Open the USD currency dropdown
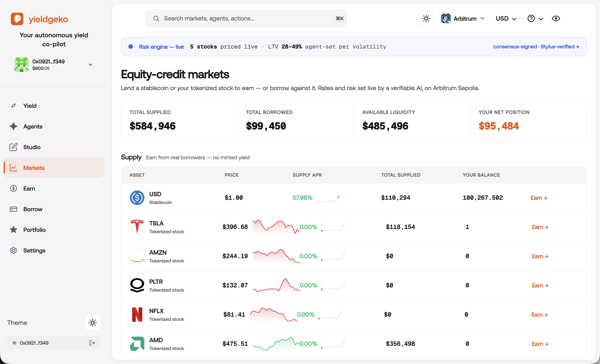The width and height of the screenshot is (600, 364). 506,18
